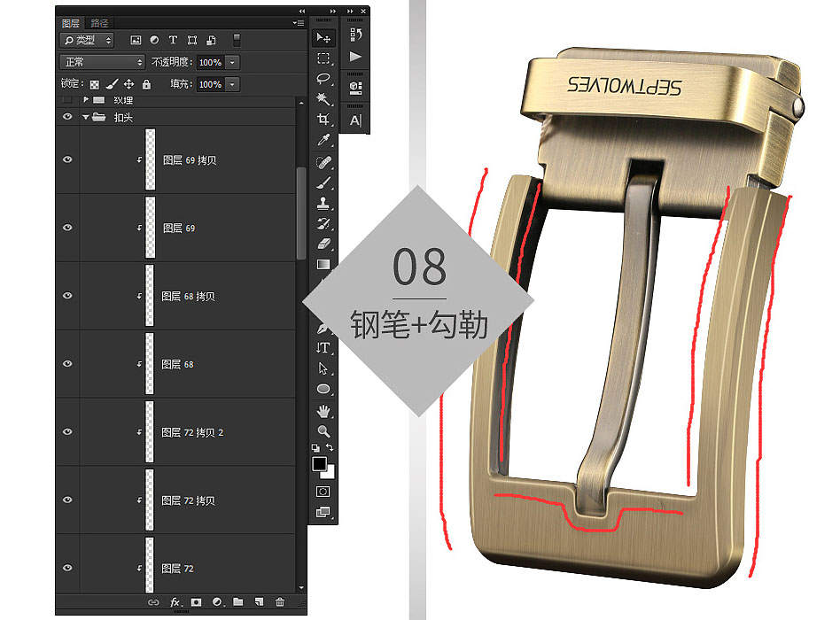The height and width of the screenshot is (620, 840).
Task: Hide layer 图层 68 拷贝
Action: point(67,296)
